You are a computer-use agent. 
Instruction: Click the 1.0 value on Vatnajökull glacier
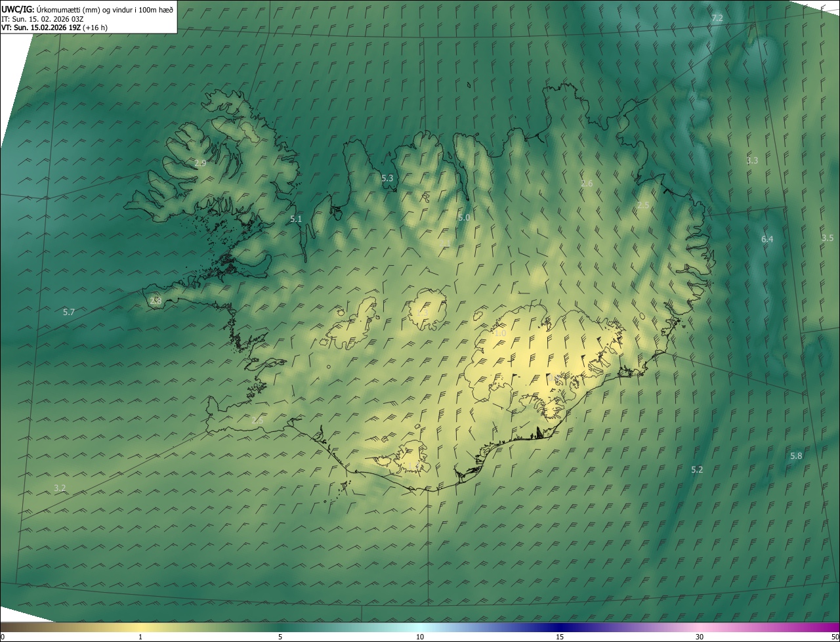[500, 333]
